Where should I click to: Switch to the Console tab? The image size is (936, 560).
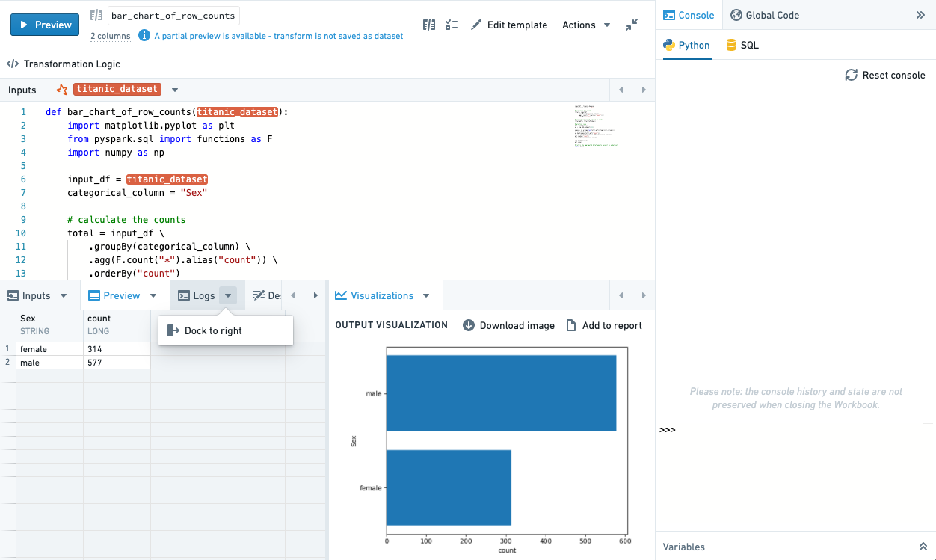coord(689,15)
